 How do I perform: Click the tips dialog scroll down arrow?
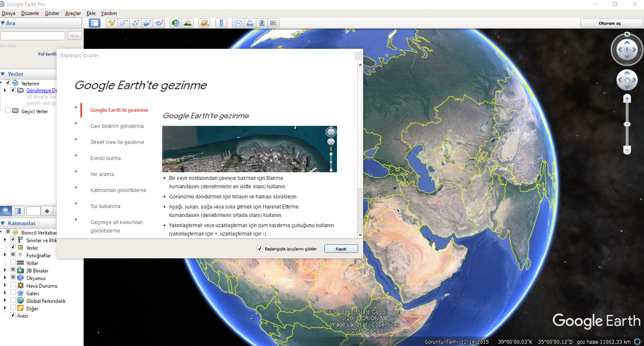[360, 235]
